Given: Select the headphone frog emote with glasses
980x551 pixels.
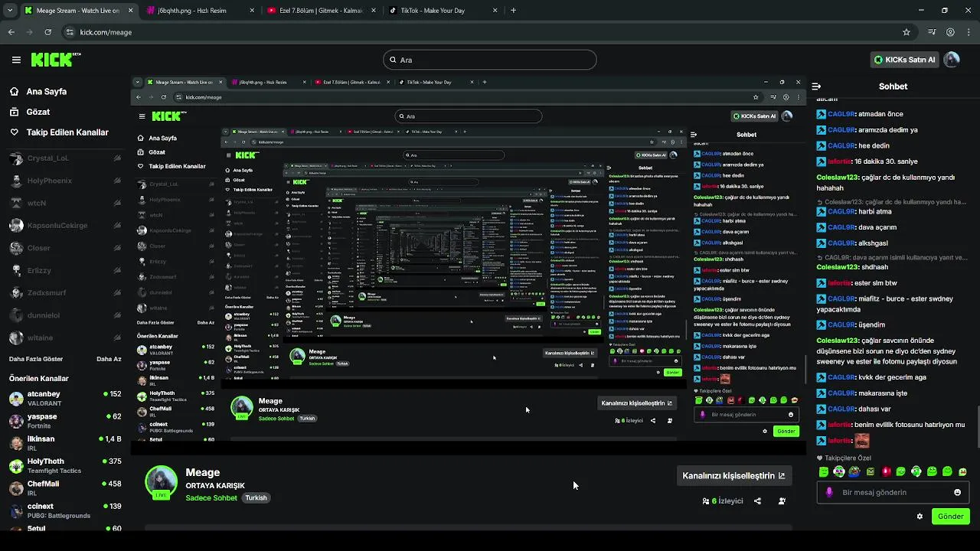Looking at the screenshot, I should [x=839, y=471].
